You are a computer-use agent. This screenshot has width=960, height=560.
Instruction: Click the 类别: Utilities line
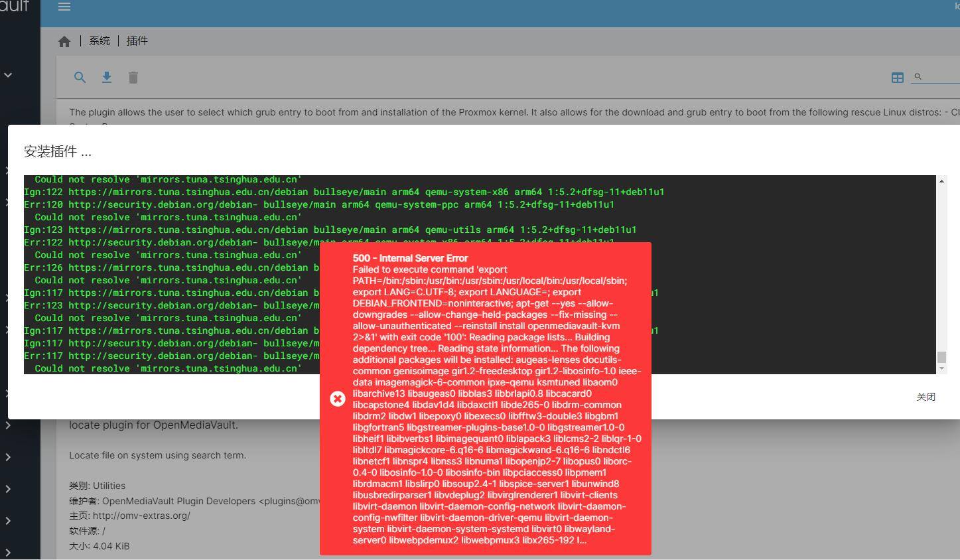[97, 486]
